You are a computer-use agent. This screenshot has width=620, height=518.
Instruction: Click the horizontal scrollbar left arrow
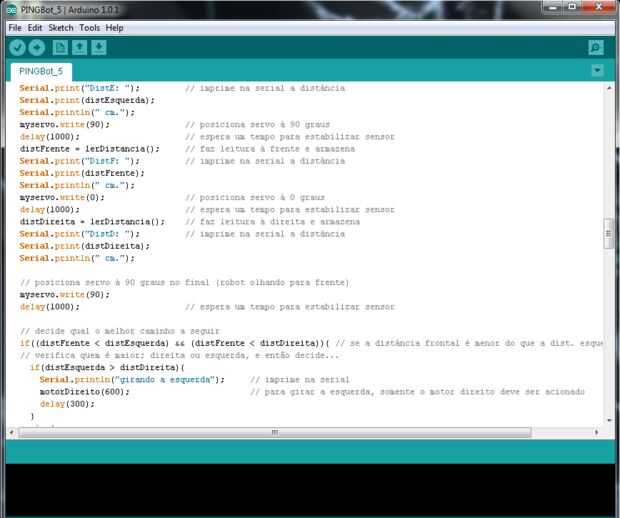[11, 433]
